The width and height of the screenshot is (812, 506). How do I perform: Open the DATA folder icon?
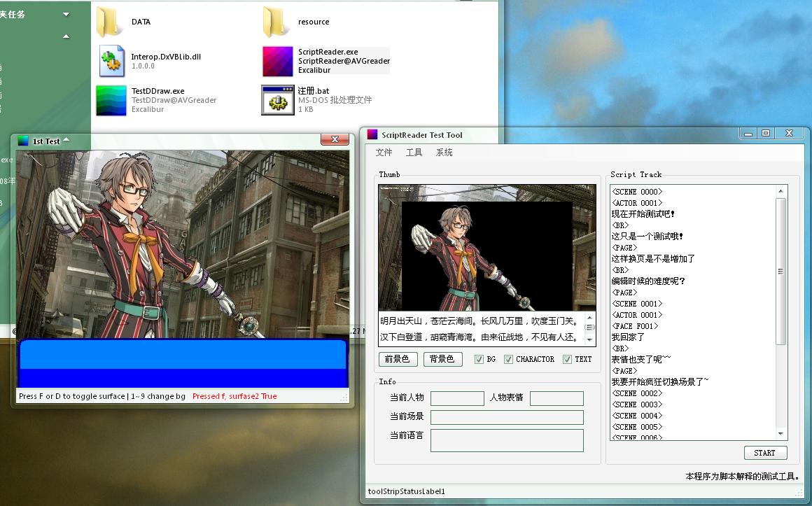111,22
